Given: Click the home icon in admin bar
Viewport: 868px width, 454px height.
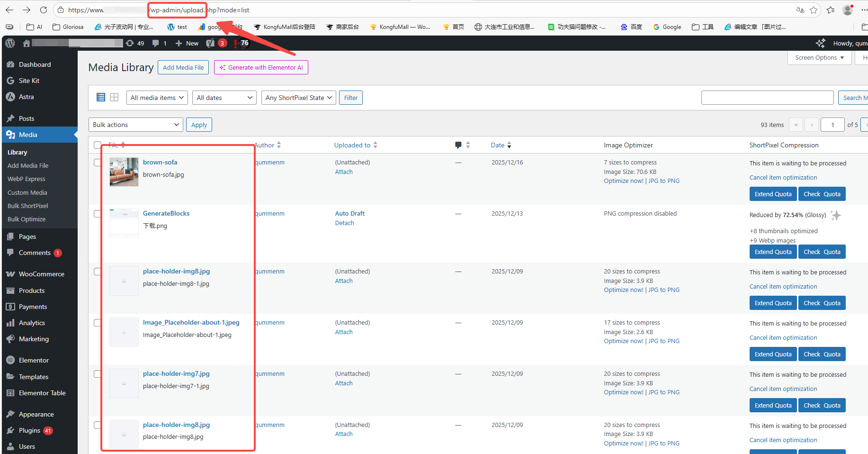Looking at the screenshot, I should (x=27, y=43).
